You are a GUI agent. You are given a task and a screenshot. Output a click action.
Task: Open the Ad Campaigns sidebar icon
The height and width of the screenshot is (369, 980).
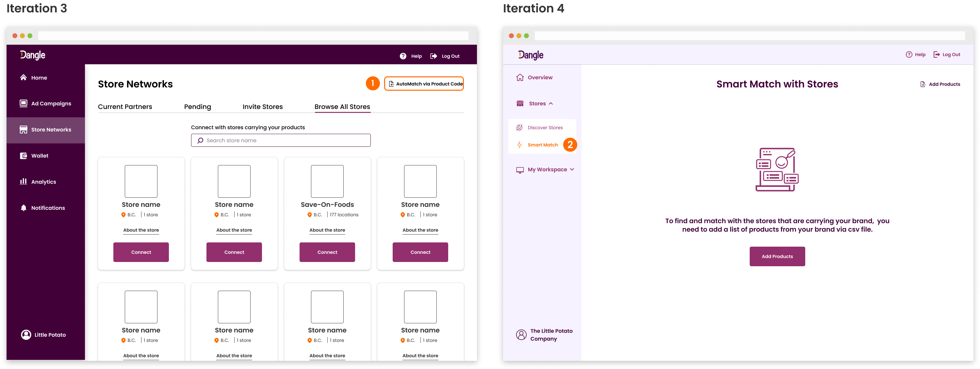click(24, 103)
